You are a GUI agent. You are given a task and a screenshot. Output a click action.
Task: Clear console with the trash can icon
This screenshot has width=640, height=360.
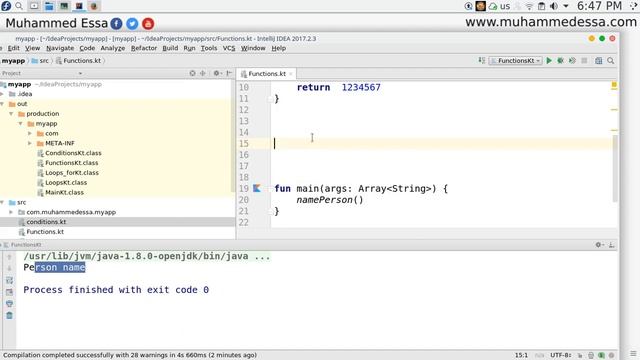(9, 316)
